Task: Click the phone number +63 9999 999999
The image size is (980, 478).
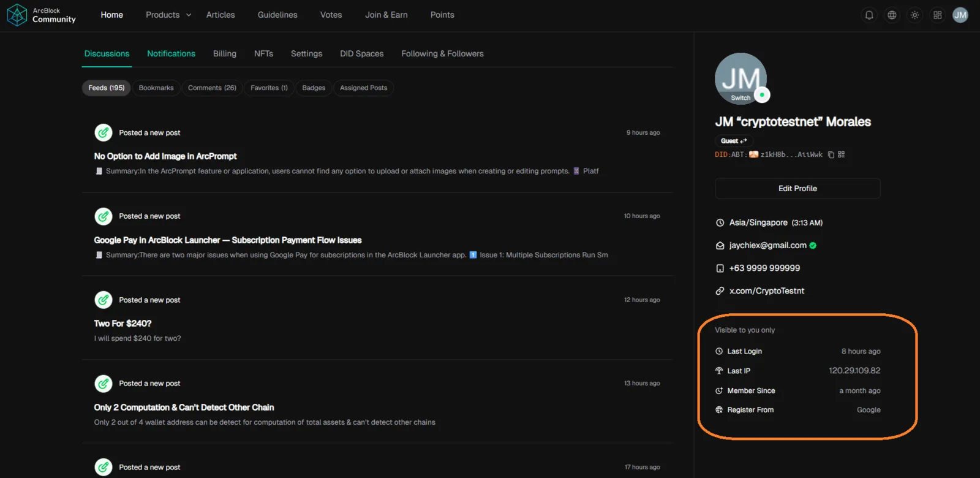Action: coord(764,268)
